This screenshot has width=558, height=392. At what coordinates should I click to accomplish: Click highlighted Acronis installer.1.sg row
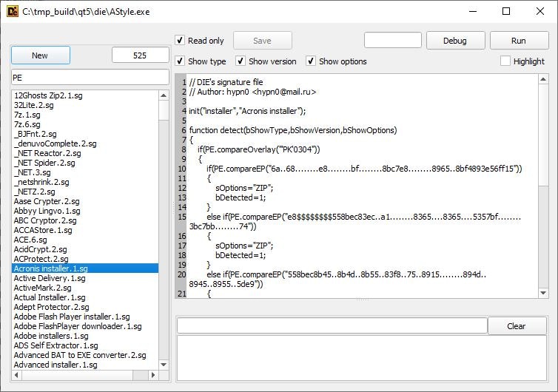(x=85, y=268)
